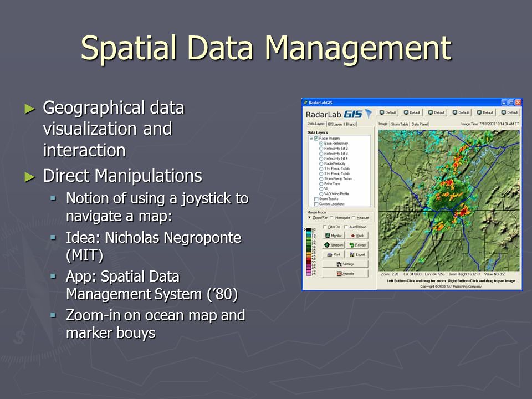This screenshot has height=399, width=532.
Task: Click the Animate button
Action: coord(345,273)
